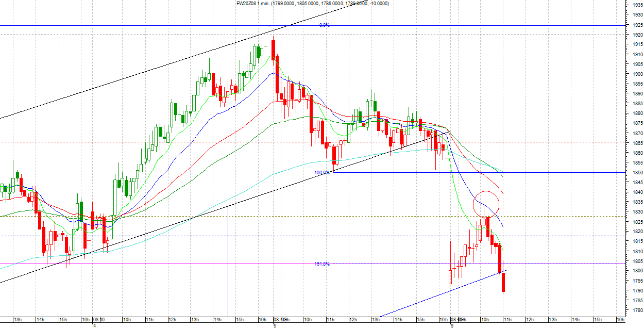Select the last red candle at chart end
Image resolution: width=644 pixels, height=328 pixels.
503,282
